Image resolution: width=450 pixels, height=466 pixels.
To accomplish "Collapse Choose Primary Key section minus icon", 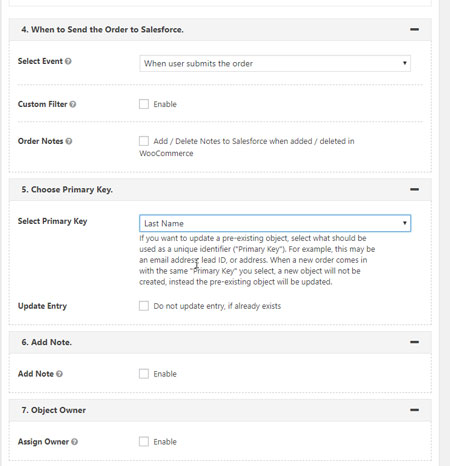I will point(414,190).
